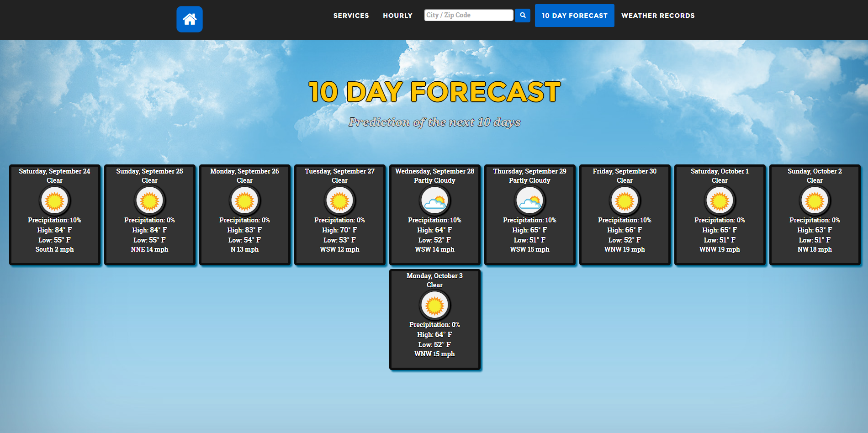The height and width of the screenshot is (433, 868).
Task: Click the sun icon for Sunday, September 25
Action: tap(149, 201)
